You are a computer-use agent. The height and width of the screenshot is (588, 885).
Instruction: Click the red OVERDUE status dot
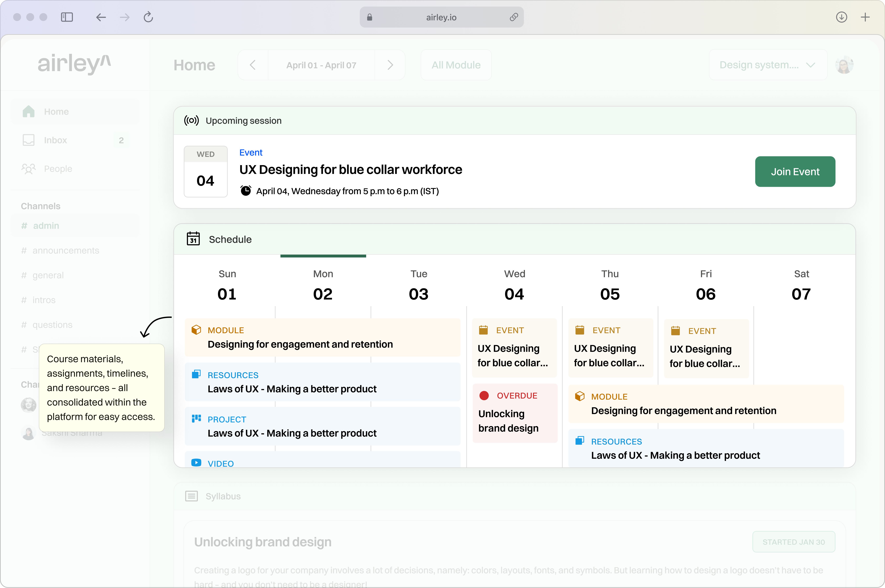tap(484, 396)
